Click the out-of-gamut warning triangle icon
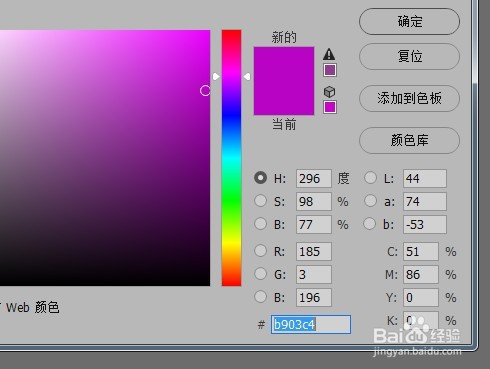 pos(329,54)
